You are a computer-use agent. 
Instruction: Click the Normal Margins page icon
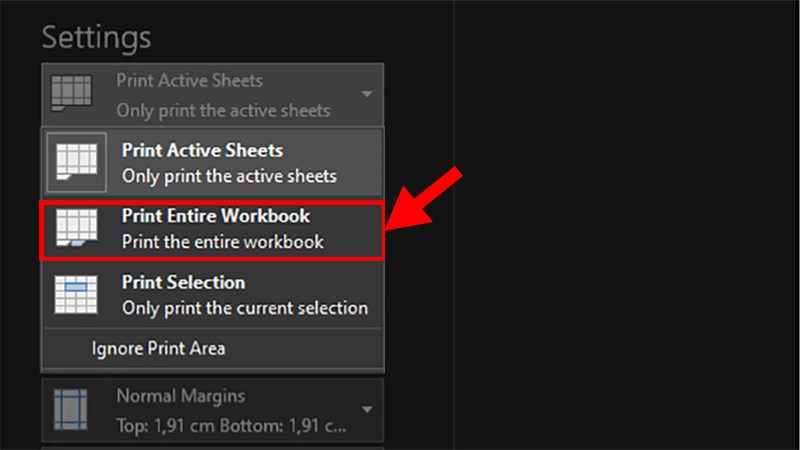point(70,410)
